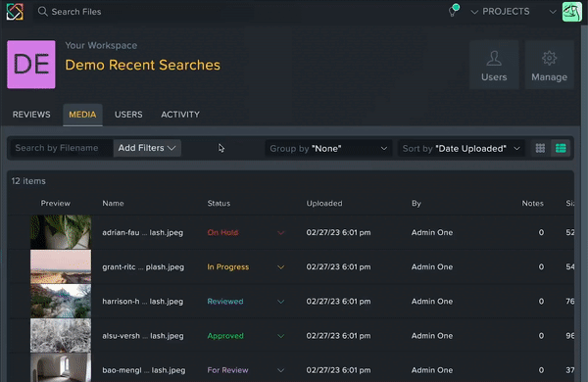Switch to list view layout

coord(561,148)
